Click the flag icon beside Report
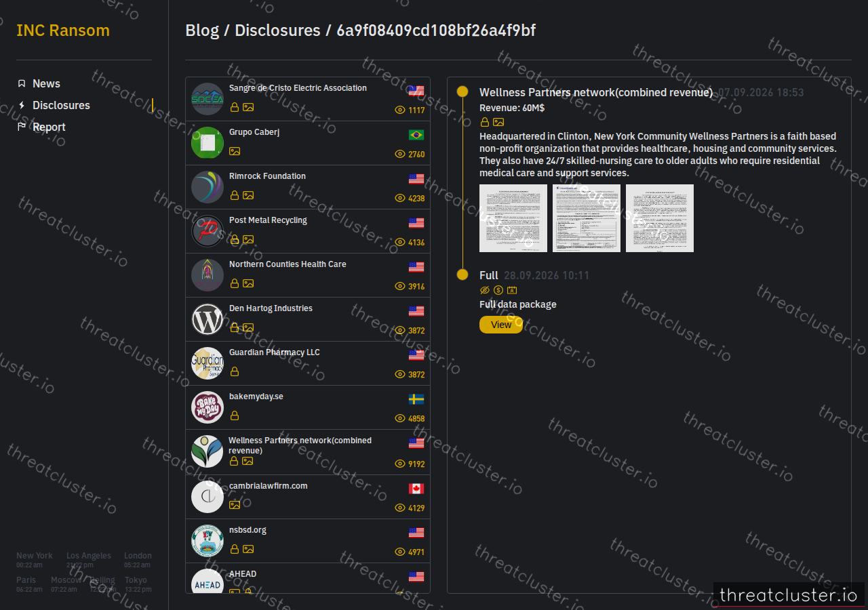The width and height of the screenshot is (868, 610). click(22, 127)
